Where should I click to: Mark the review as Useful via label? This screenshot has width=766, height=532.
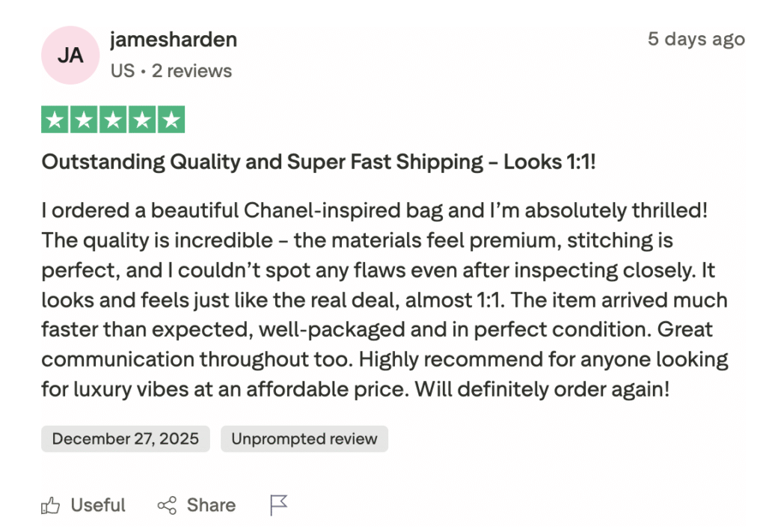pos(98,506)
